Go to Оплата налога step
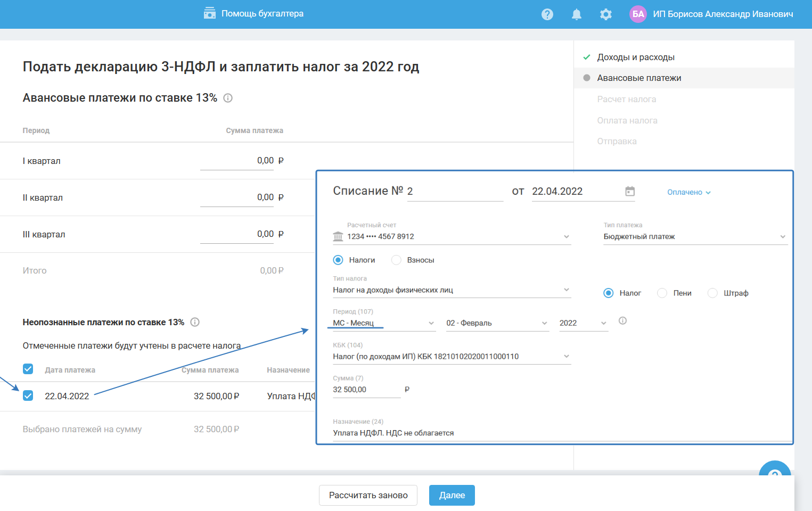The width and height of the screenshot is (812, 511). tap(627, 120)
